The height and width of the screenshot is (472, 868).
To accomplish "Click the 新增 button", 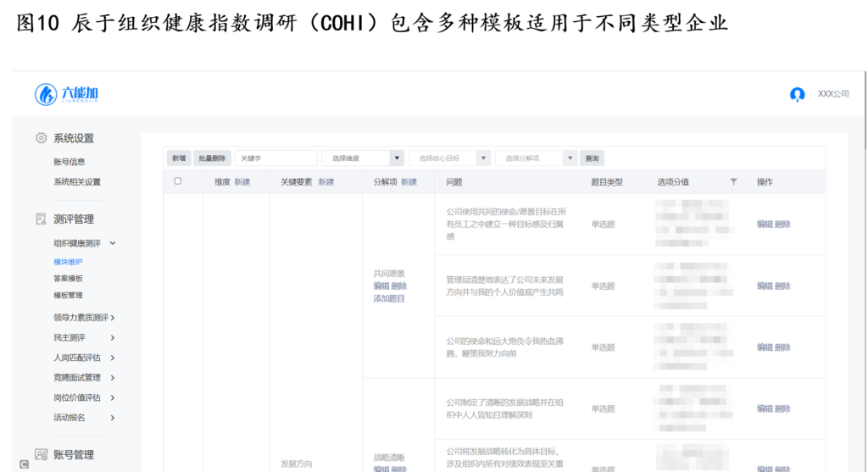I will point(179,158).
